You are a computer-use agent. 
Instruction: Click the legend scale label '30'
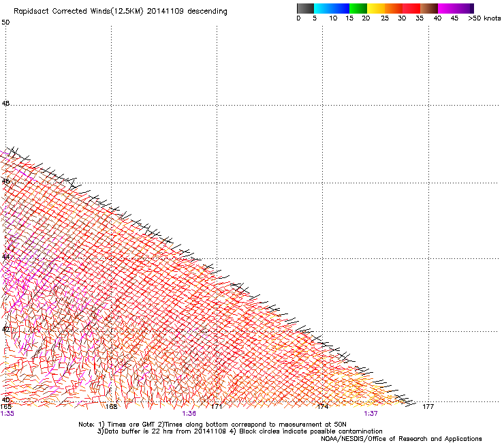pyautogui.click(x=402, y=18)
